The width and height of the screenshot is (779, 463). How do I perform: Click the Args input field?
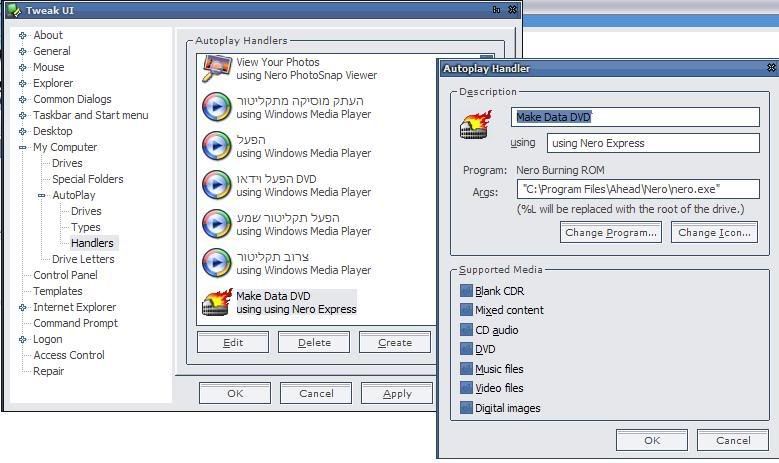(638, 189)
